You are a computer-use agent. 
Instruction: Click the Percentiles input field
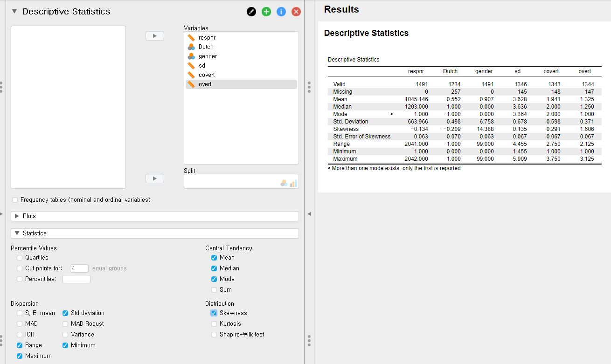coord(76,279)
